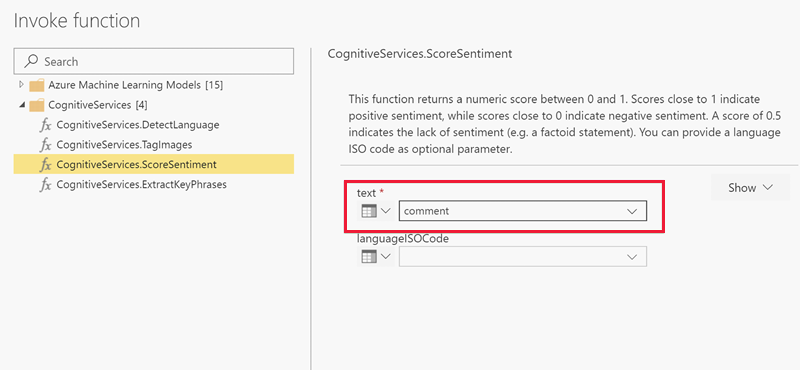The height and width of the screenshot is (370, 800).
Task: Open the languageISOCode column dropdown
Action: [x=523, y=257]
